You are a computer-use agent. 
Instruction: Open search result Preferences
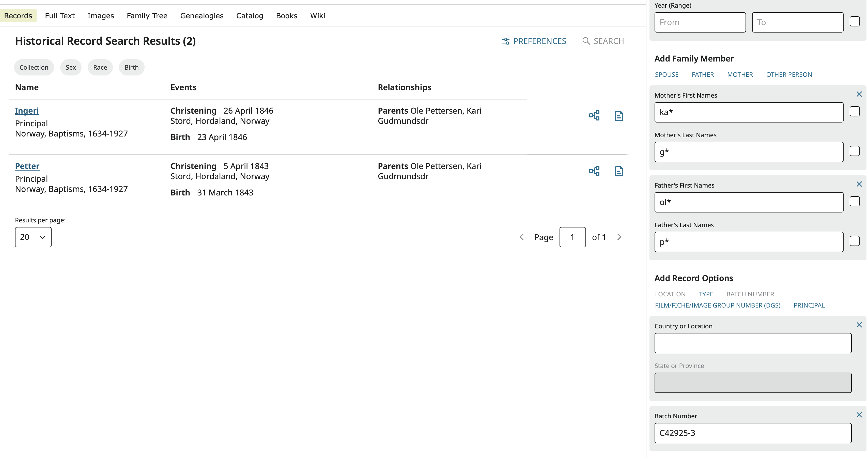point(534,41)
